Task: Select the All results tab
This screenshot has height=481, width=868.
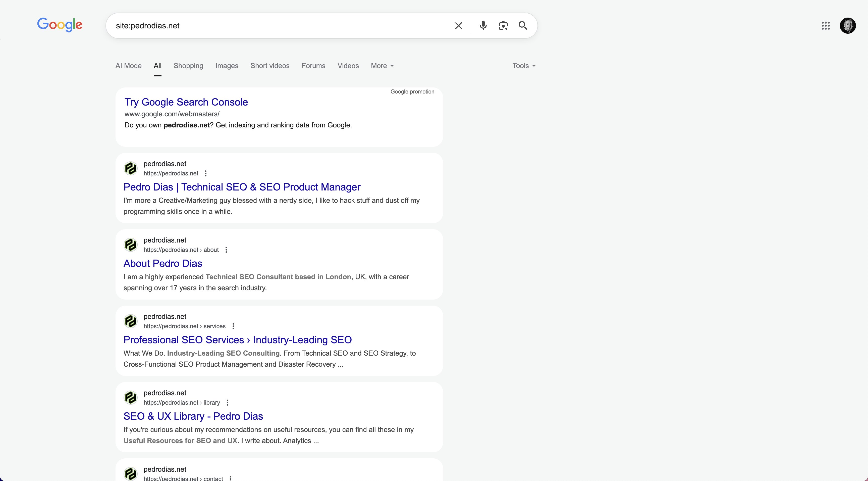Action: click(157, 66)
